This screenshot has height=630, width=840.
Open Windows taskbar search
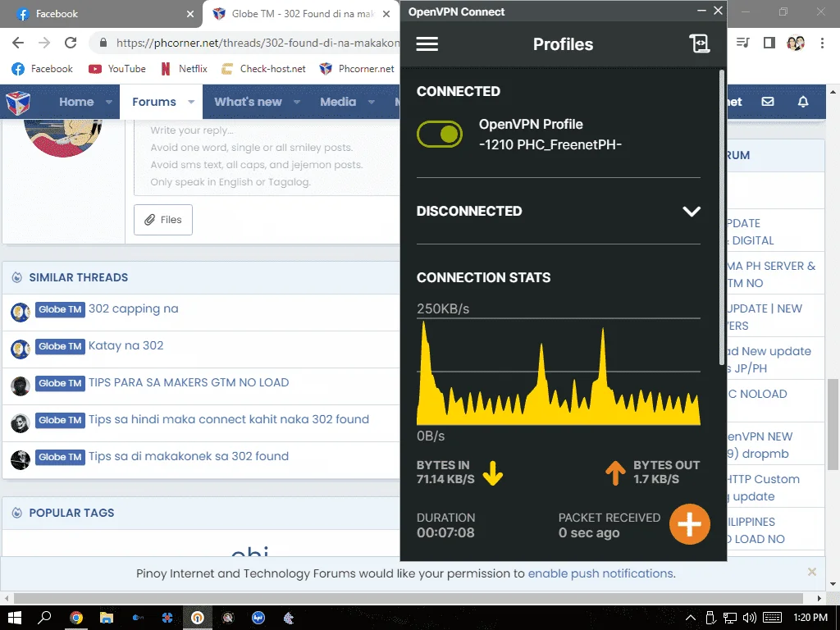(x=44, y=618)
